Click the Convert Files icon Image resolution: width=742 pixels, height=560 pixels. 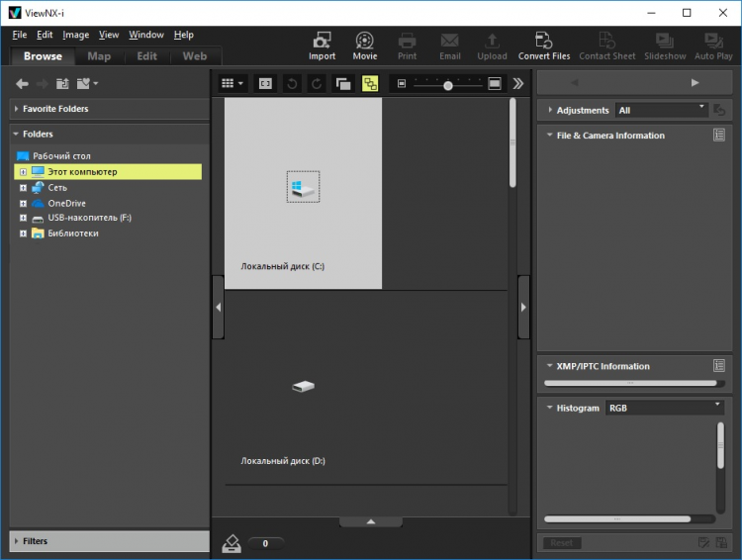[x=543, y=45]
